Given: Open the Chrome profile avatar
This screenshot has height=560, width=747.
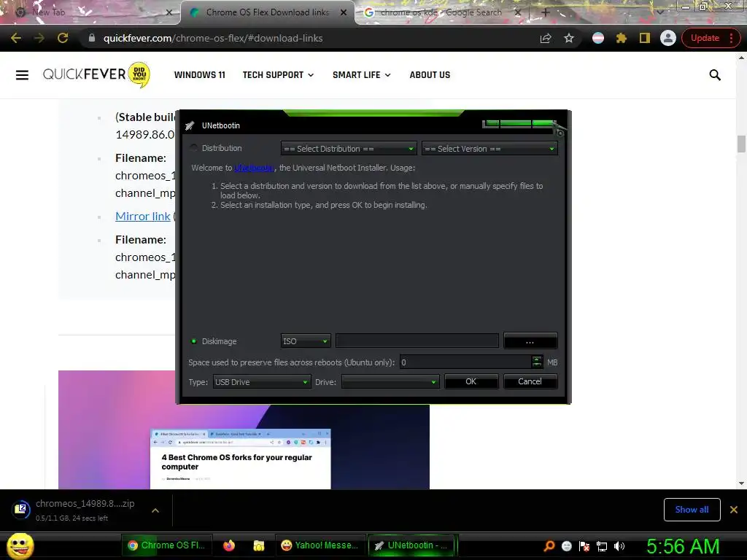Looking at the screenshot, I should click(x=668, y=38).
